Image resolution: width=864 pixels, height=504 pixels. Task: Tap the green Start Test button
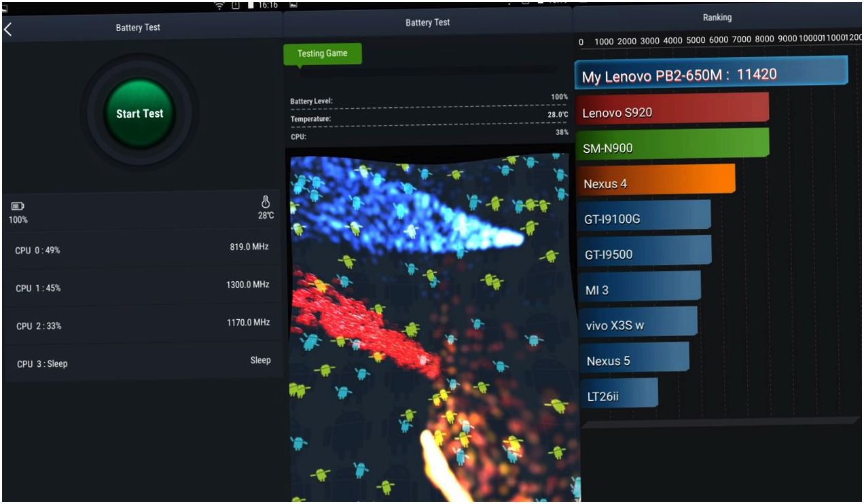tap(140, 113)
